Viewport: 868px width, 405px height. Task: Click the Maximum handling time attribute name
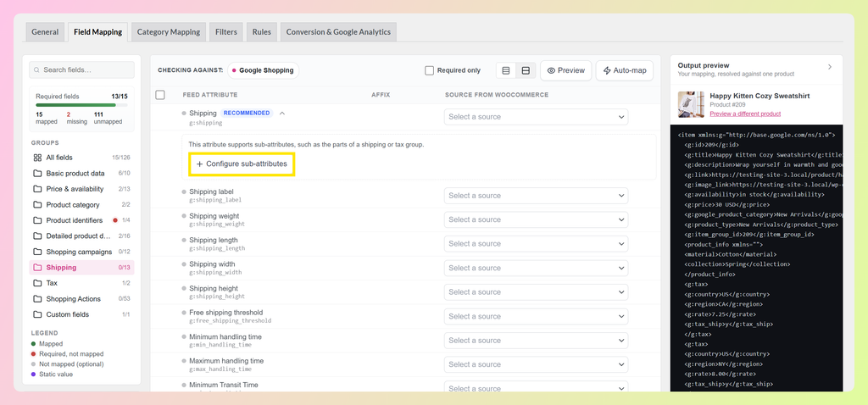pyautogui.click(x=226, y=361)
